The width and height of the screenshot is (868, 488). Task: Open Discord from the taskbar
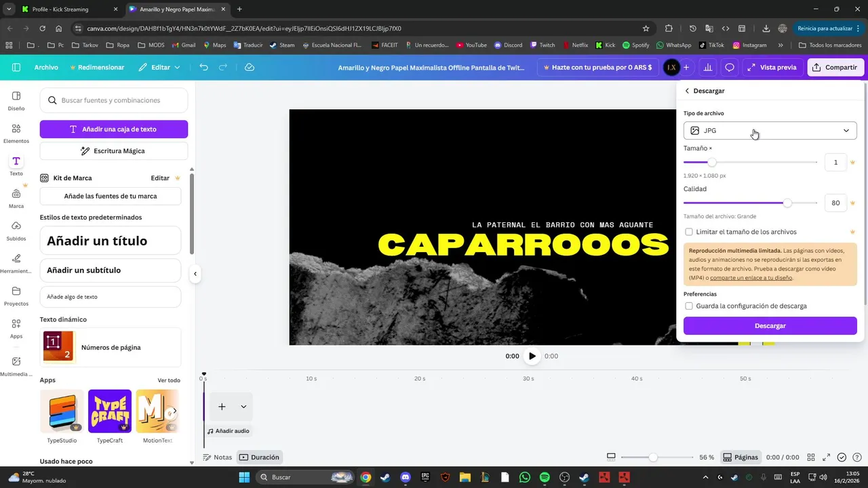point(406,477)
